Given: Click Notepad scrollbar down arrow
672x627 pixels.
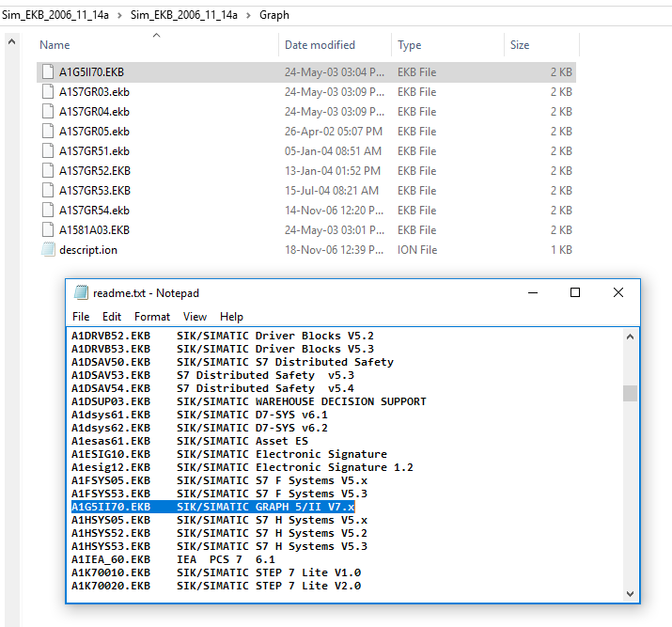Looking at the screenshot, I should (x=630, y=593).
